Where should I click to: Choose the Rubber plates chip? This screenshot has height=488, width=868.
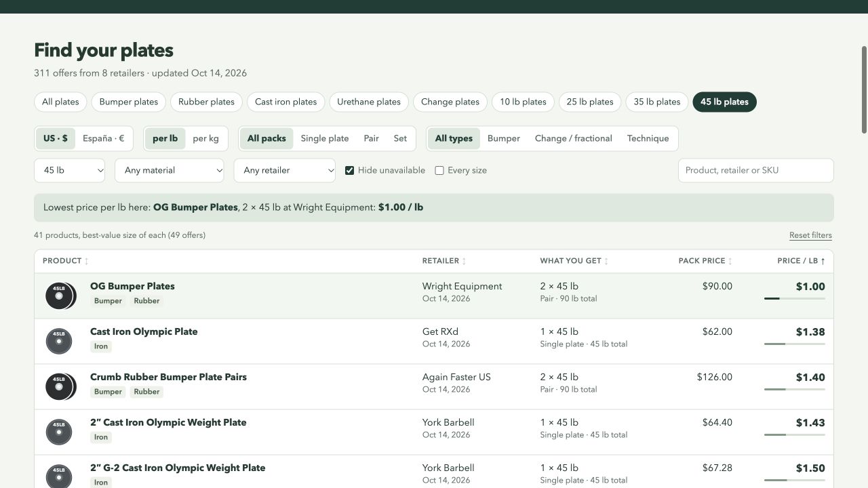tap(206, 102)
